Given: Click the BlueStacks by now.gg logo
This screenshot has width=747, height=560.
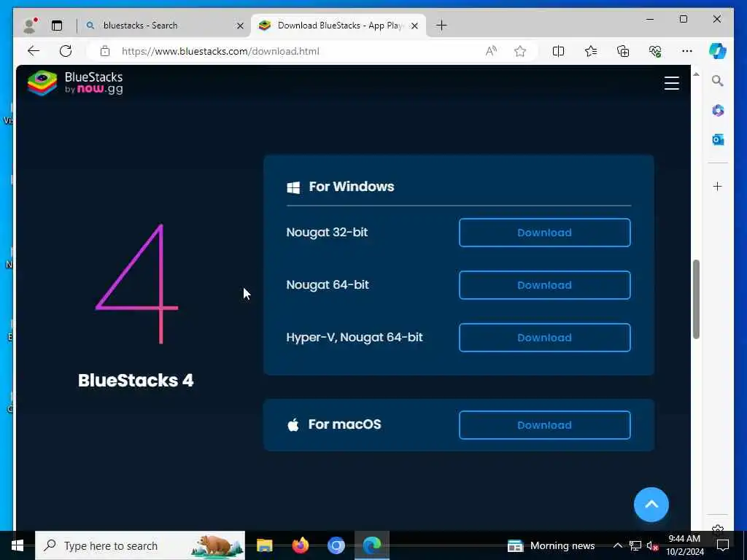Looking at the screenshot, I should (x=75, y=83).
